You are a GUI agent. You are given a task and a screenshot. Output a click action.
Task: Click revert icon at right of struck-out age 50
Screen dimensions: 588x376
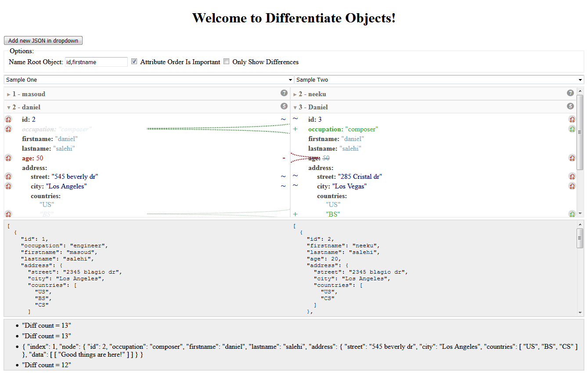pos(572,158)
